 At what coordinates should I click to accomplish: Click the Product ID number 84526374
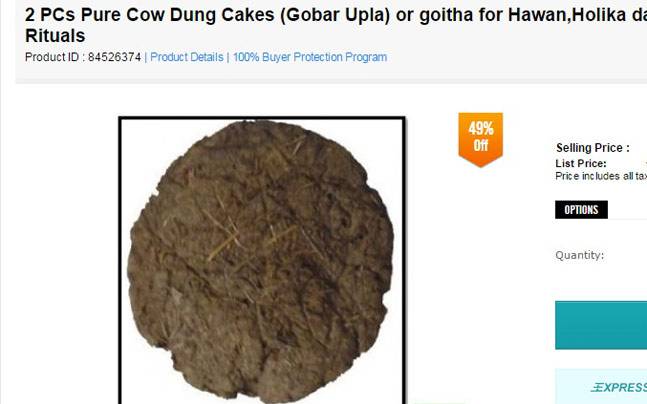pyautogui.click(x=114, y=57)
